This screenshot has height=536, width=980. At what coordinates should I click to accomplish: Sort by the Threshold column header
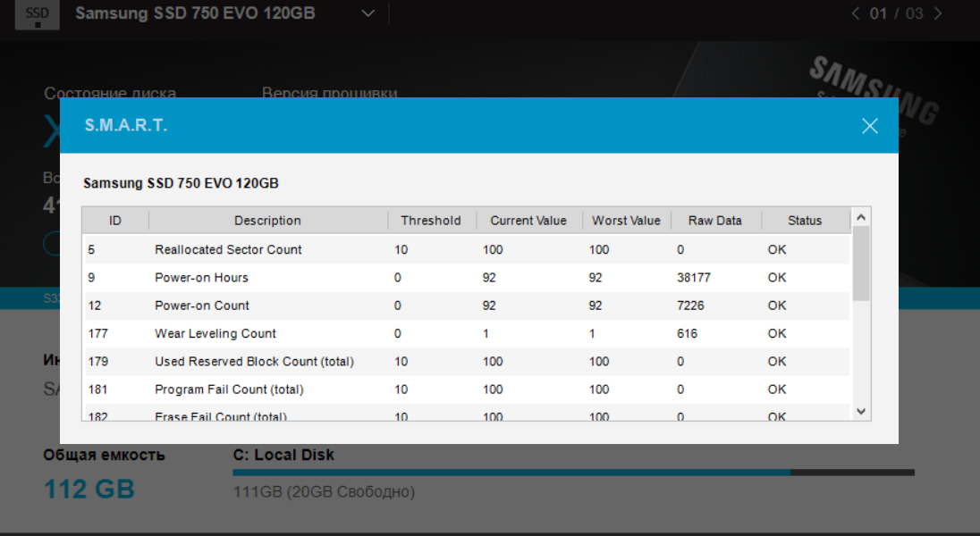click(431, 221)
